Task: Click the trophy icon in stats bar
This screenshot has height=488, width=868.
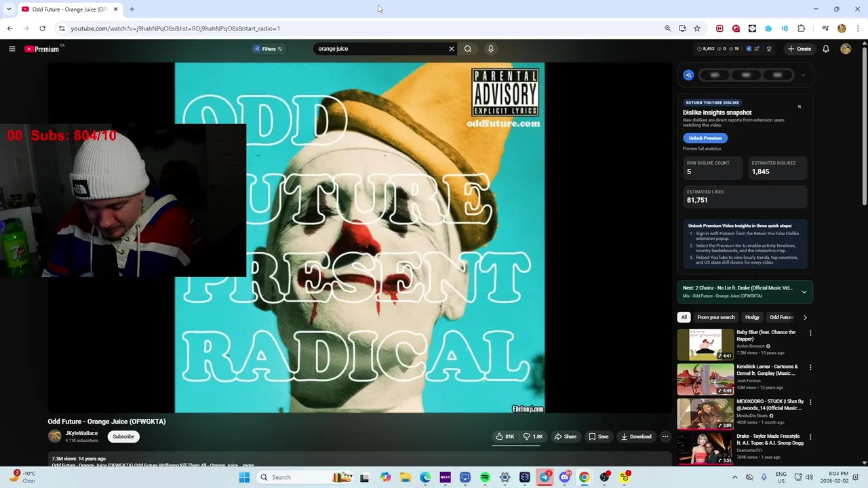Action: (x=769, y=49)
